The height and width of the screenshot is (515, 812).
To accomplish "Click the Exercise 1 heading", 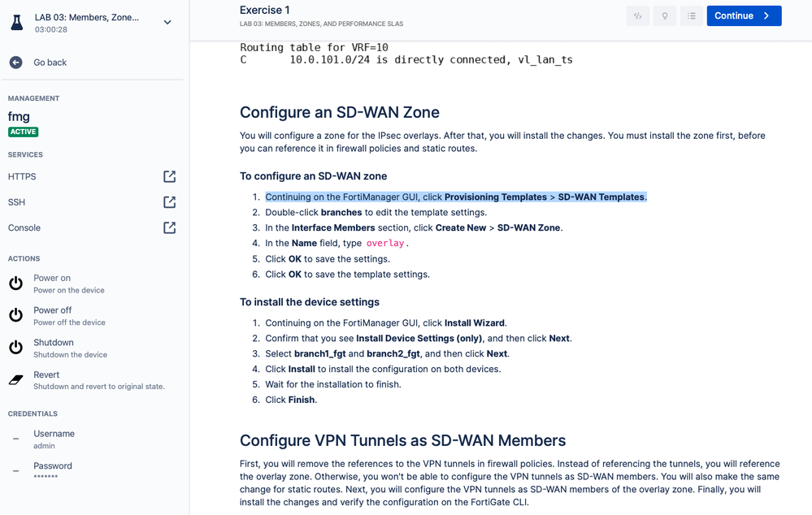I will (264, 11).
